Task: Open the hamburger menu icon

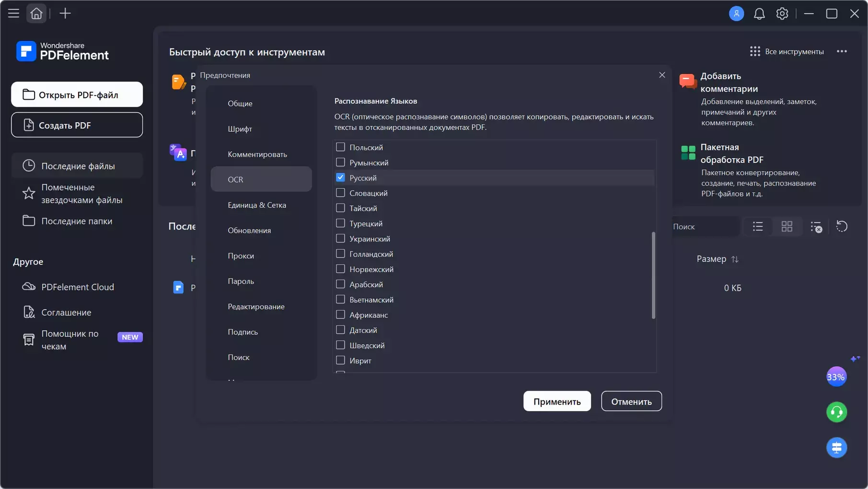Action: tap(13, 13)
